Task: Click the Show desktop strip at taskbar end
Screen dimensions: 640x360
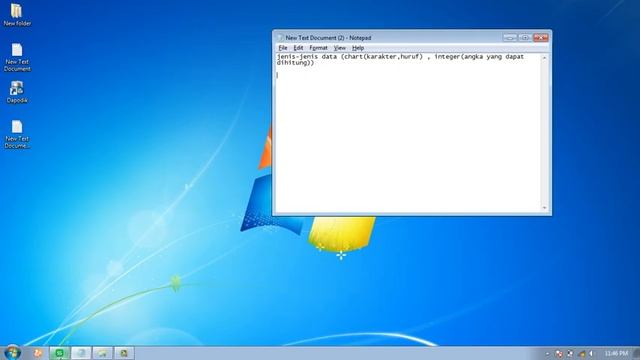Action: (x=637, y=353)
